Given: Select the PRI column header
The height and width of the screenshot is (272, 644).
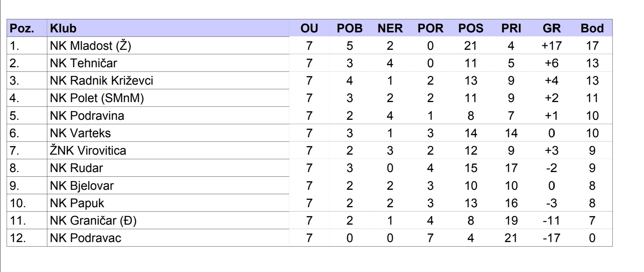Looking at the screenshot, I should (x=511, y=28).
